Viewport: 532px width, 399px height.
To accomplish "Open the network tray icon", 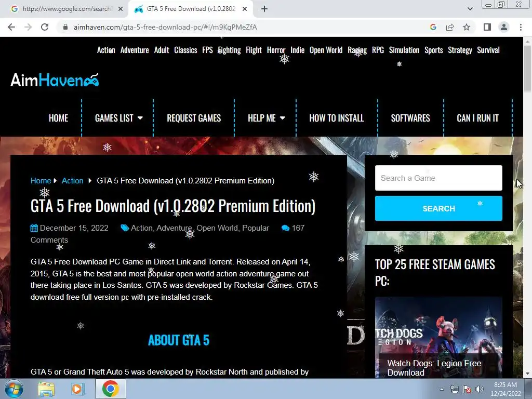I will click(454, 389).
